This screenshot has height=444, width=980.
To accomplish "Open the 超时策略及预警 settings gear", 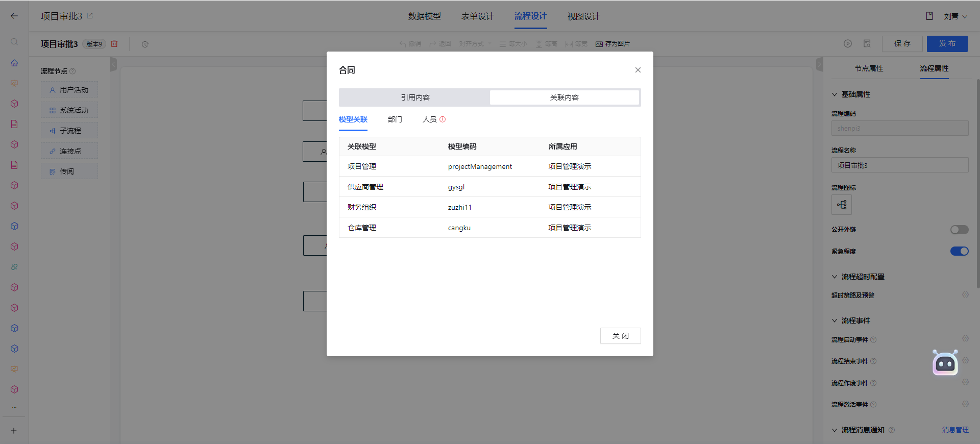I will coord(965,295).
